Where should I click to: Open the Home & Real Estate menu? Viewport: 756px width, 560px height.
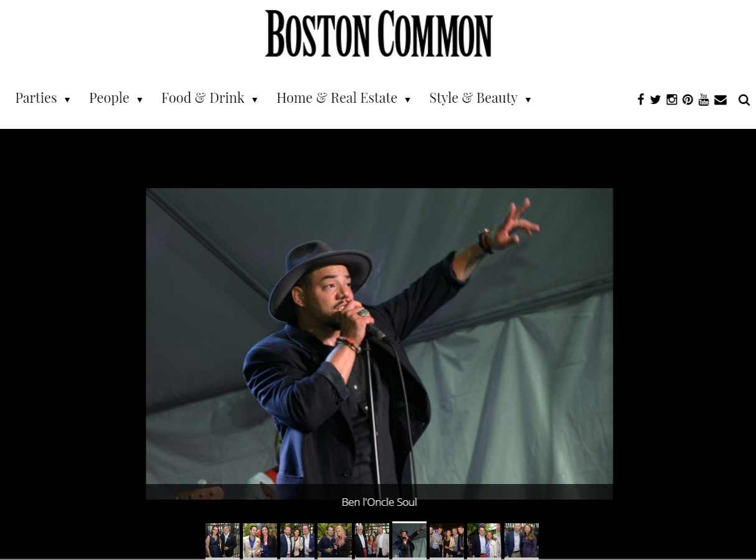click(x=337, y=98)
